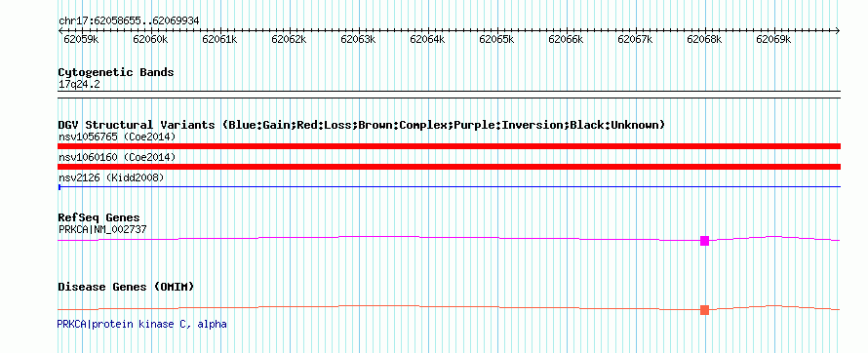Open the PRKCA|NM_002737 transcript label
The image size is (868, 353).
click(x=102, y=229)
